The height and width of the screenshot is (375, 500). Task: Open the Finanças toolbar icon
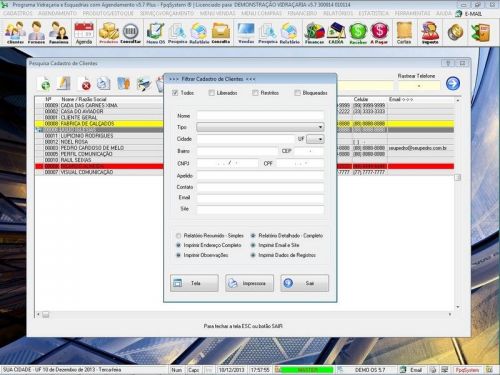(x=314, y=32)
